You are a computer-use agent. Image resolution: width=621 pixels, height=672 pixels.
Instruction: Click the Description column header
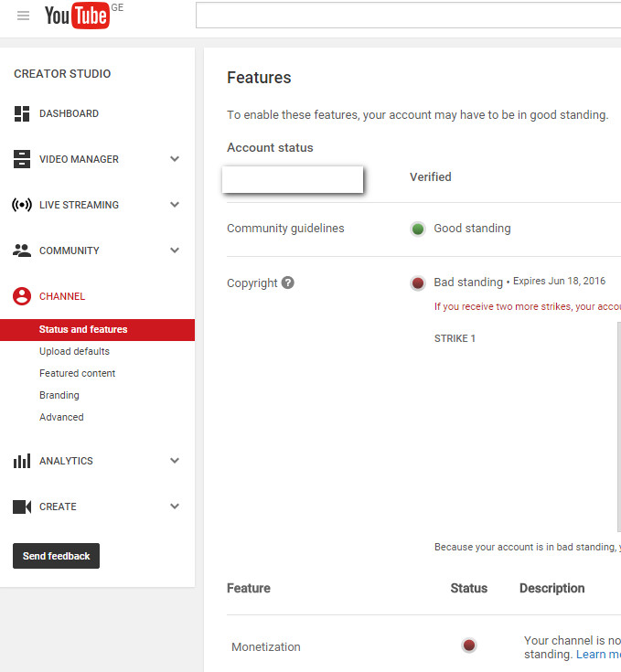tap(552, 588)
